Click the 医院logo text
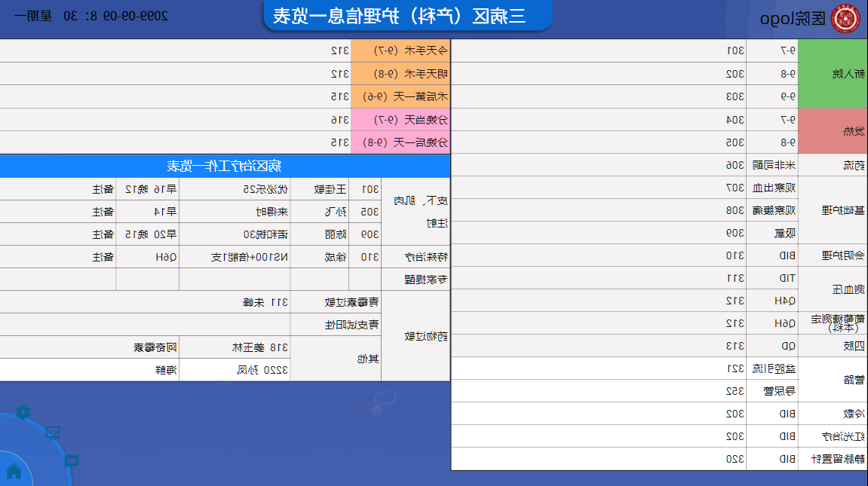This screenshot has width=868, height=486. (x=792, y=19)
